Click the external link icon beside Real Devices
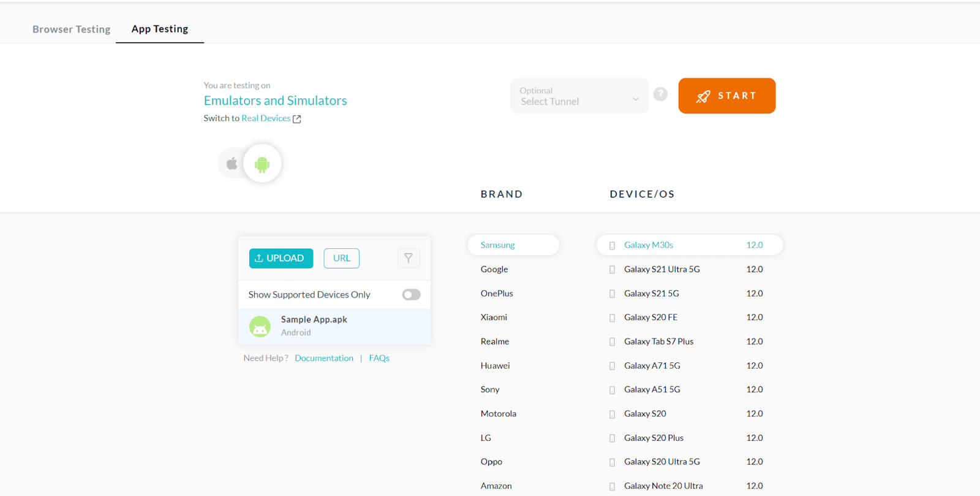Viewport: 980px width, 496px height. pos(297,119)
